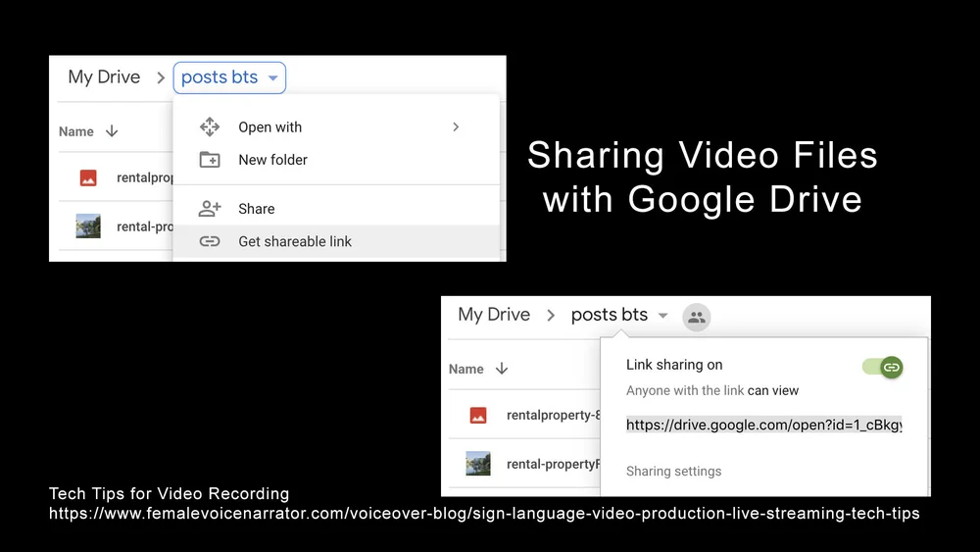Select 'Open with' menu entry
The width and height of the screenshot is (980, 552).
(336, 126)
